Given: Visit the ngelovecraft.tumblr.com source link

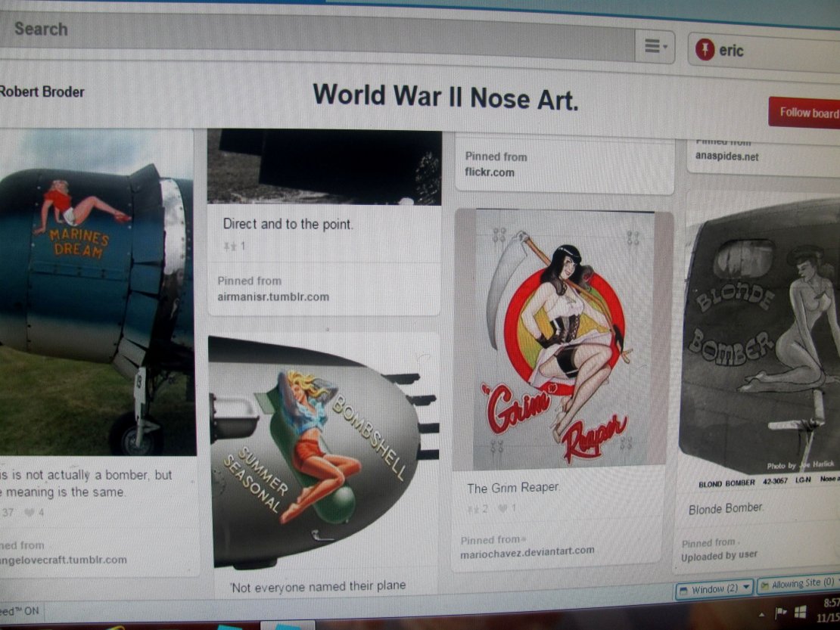Looking at the screenshot, I should (x=64, y=560).
